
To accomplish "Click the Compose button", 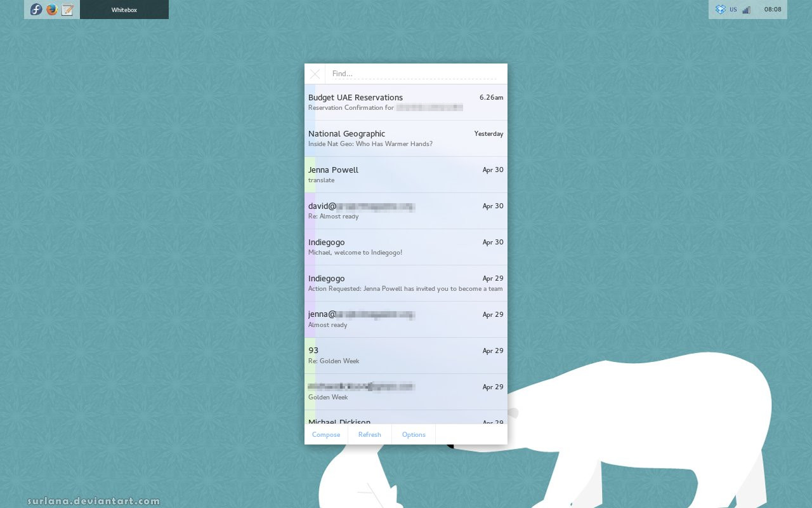I will (326, 434).
